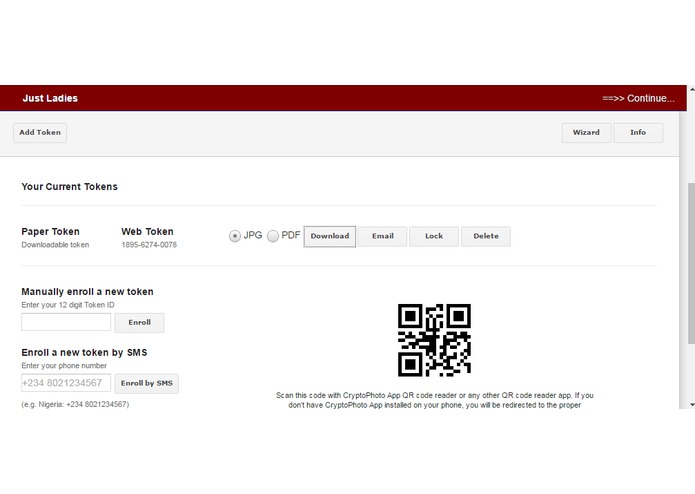Click the QR code image
The height and width of the screenshot is (494, 695).
(x=434, y=340)
